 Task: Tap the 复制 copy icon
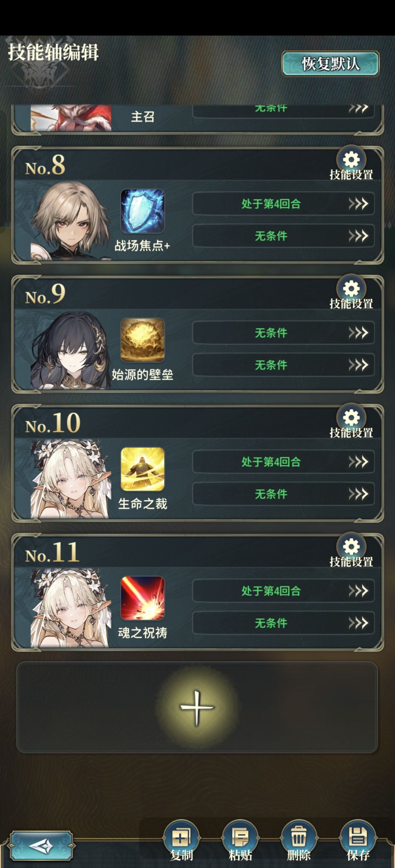click(181, 837)
